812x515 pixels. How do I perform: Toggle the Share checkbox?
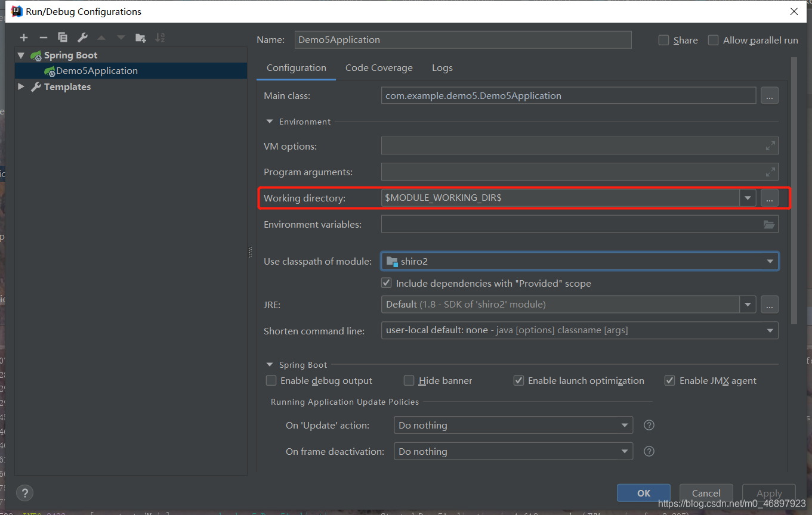(x=663, y=40)
